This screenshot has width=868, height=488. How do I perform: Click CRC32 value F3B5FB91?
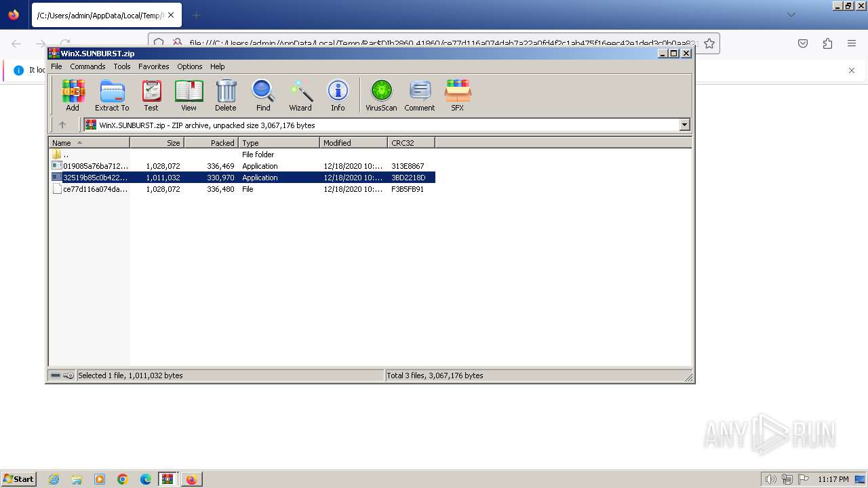point(408,189)
